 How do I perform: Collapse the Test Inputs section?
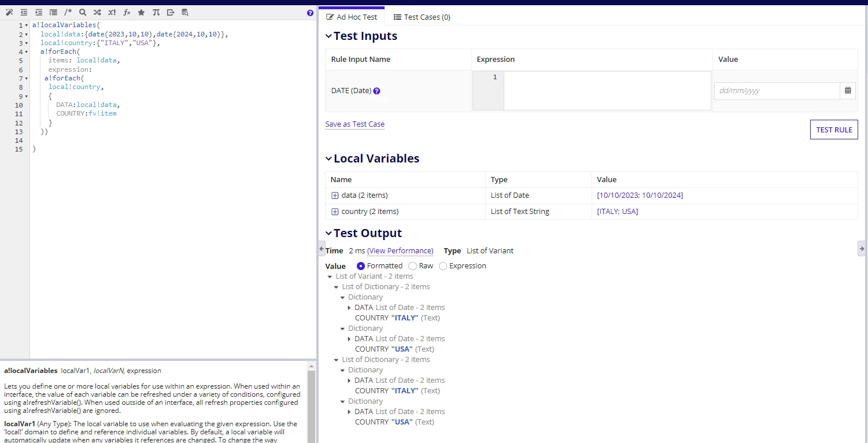pos(328,36)
